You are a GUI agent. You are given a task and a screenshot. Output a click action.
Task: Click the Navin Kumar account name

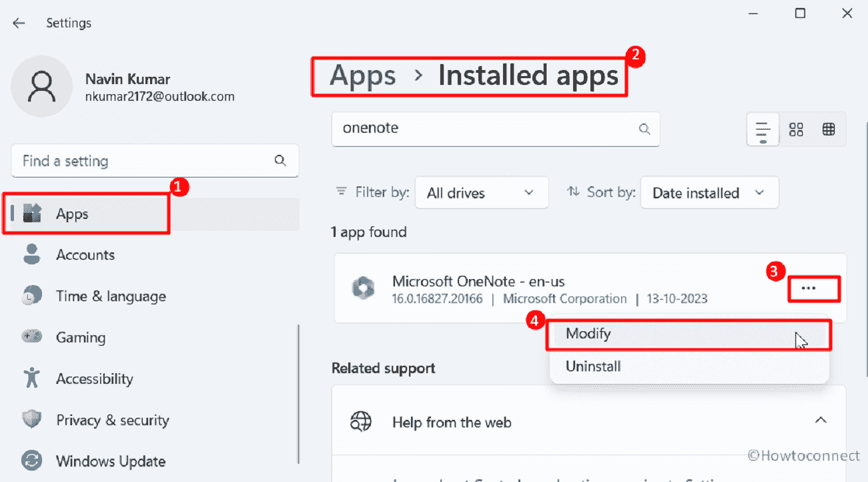coord(127,79)
